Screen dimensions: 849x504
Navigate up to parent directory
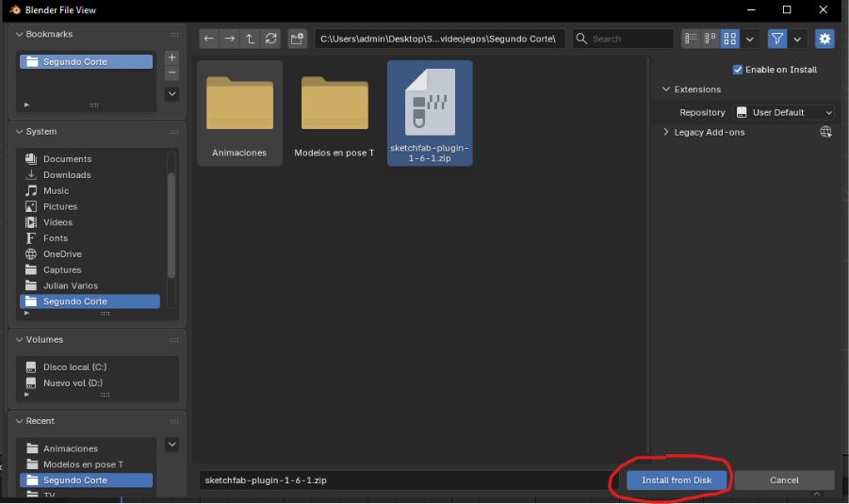tap(250, 39)
